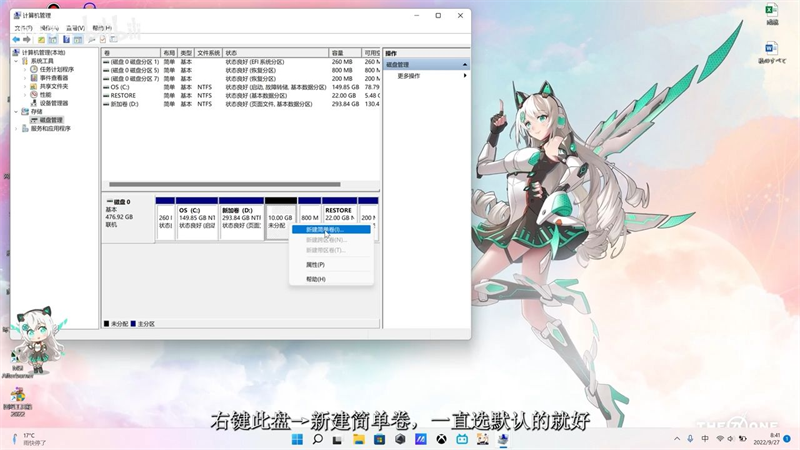Collapse the 磁盘管理 actions section header
Screen dimensions: 800x450
pos(465,65)
